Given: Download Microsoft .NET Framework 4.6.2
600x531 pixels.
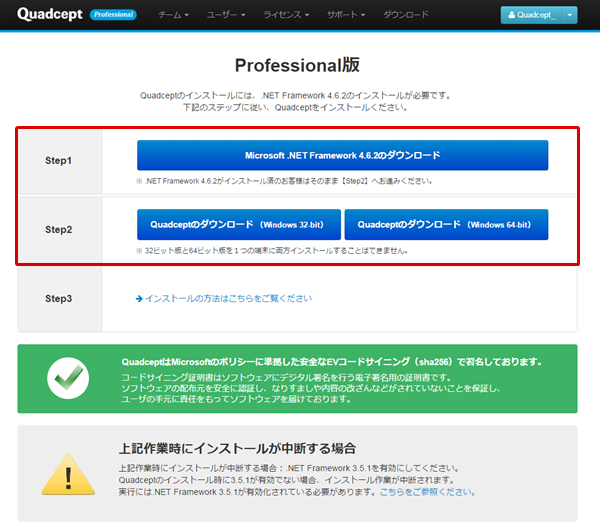Looking at the screenshot, I should (342, 155).
